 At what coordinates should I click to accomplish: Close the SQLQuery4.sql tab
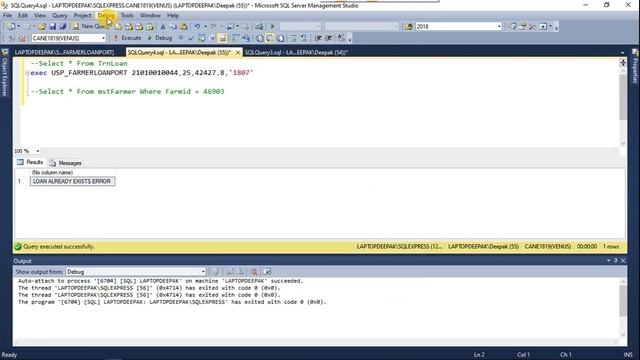238,53
